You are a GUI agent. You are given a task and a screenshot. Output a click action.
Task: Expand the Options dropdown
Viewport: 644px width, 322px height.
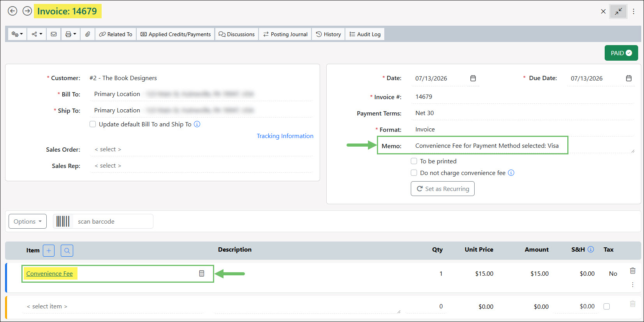(x=28, y=221)
